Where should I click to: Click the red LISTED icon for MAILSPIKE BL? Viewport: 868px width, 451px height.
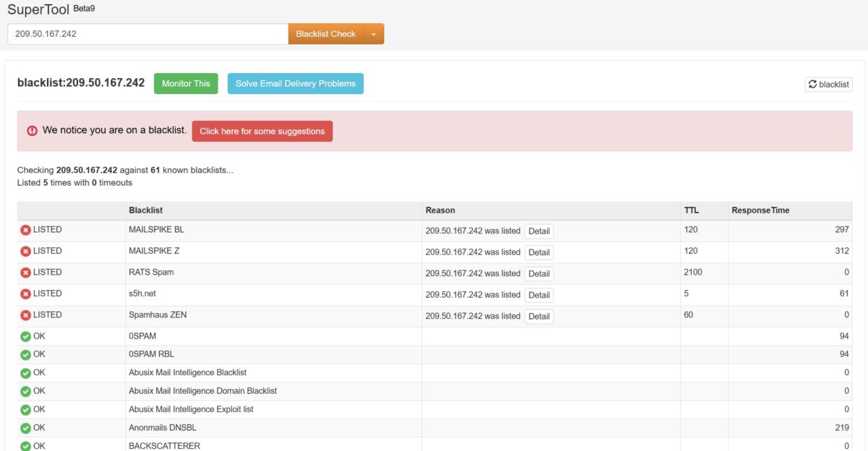point(25,230)
